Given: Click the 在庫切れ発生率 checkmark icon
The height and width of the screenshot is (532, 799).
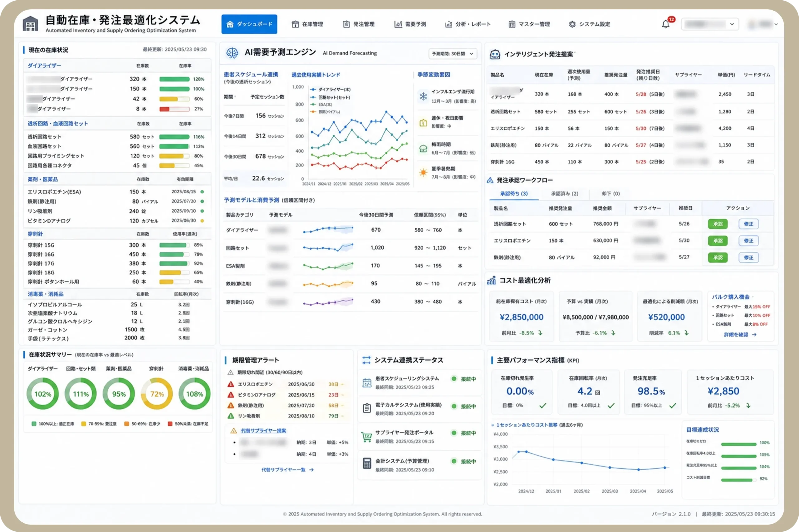Looking at the screenshot, I should [x=543, y=405].
